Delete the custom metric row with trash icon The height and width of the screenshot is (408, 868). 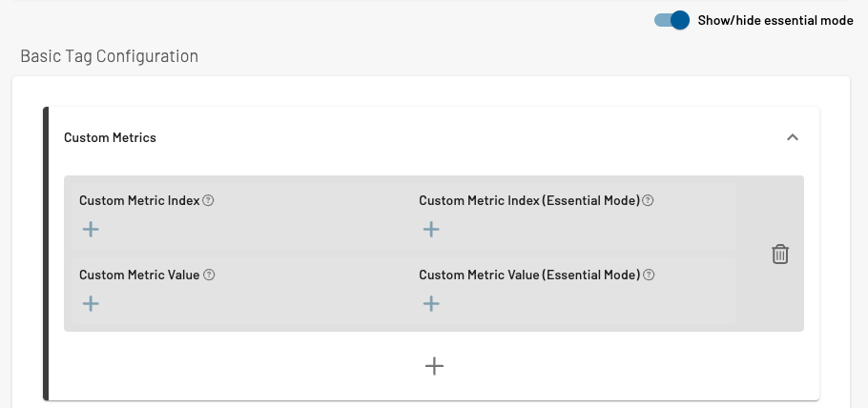coord(780,255)
